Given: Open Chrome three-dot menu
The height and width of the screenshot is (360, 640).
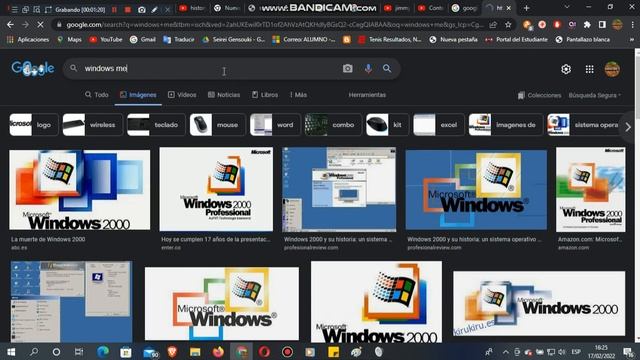Looking at the screenshot, I should (x=632, y=25).
